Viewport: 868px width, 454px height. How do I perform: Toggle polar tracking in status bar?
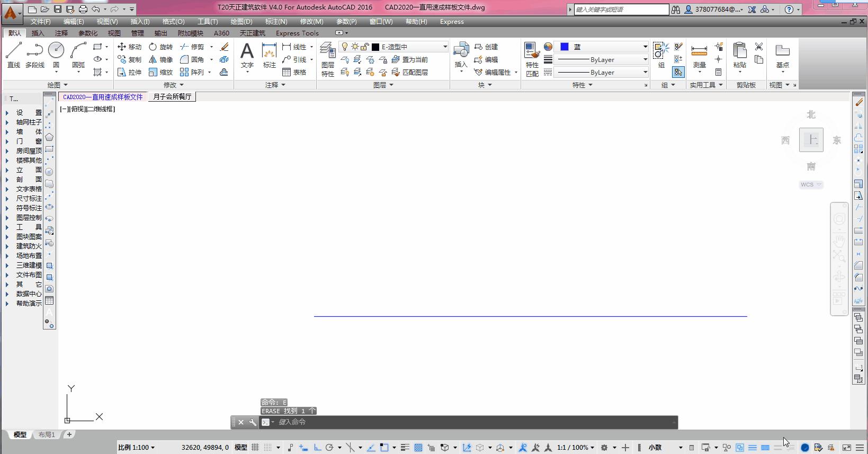[329, 448]
